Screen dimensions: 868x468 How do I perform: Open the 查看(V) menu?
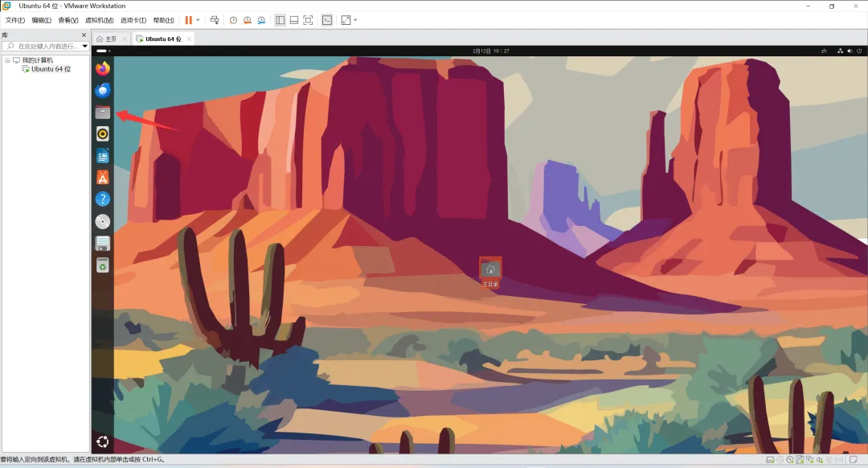tap(68, 20)
